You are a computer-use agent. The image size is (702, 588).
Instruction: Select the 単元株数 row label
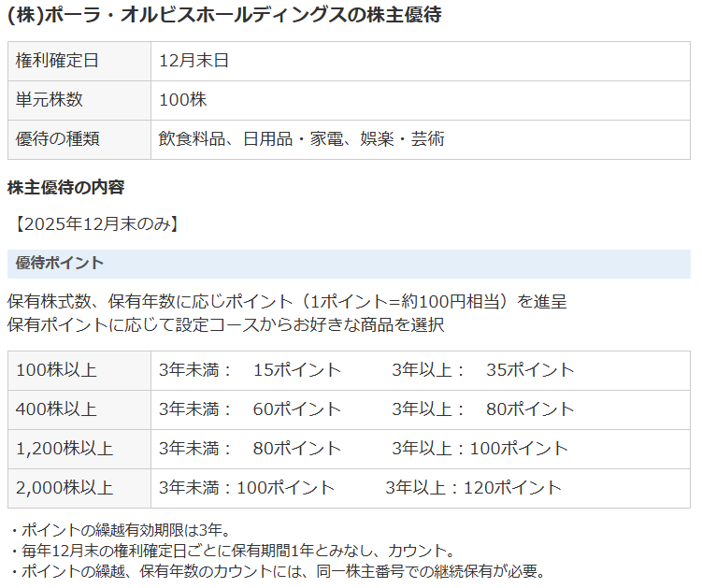(50, 100)
